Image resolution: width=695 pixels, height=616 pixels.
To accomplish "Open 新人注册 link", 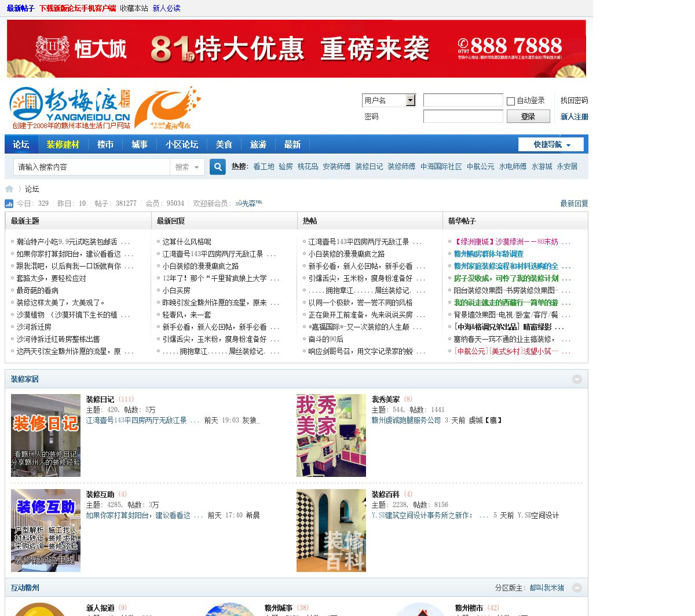I will (x=574, y=116).
